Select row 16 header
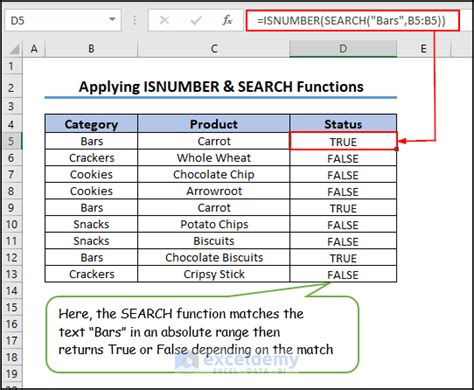This screenshot has width=474, height=390. click(11, 324)
